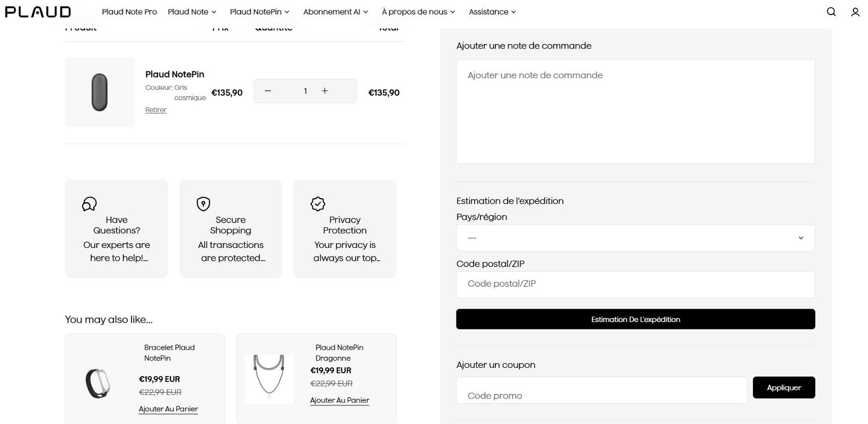Viewport: 868px width, 424px height.
Task: Open the Plaud Note Pro menu item
Action: coord(129,12)
